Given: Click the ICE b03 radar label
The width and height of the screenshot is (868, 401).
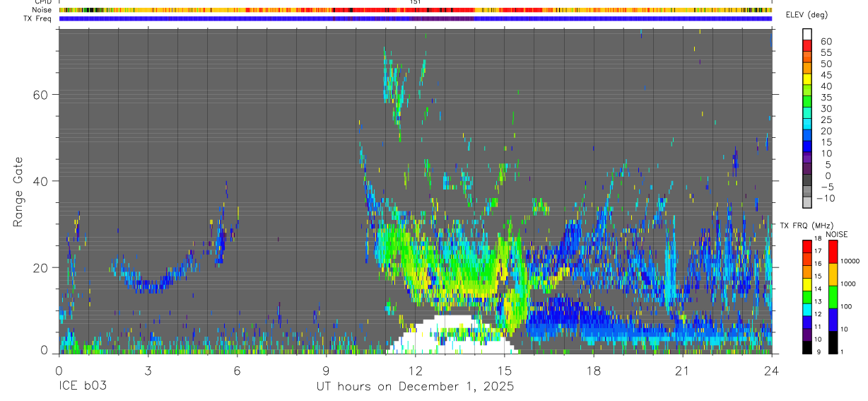Looking at the screenshot, I should tap(83, 387).
